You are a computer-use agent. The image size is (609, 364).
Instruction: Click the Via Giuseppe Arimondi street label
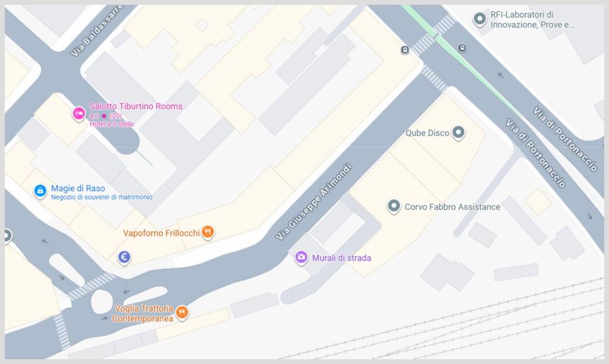tap(314, 202)
